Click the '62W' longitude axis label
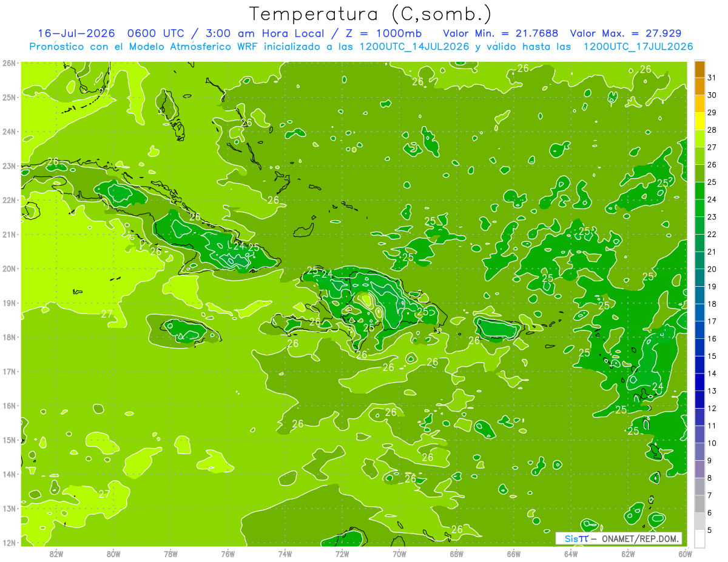The image size is (728, 562). click(x=628, y=554)
